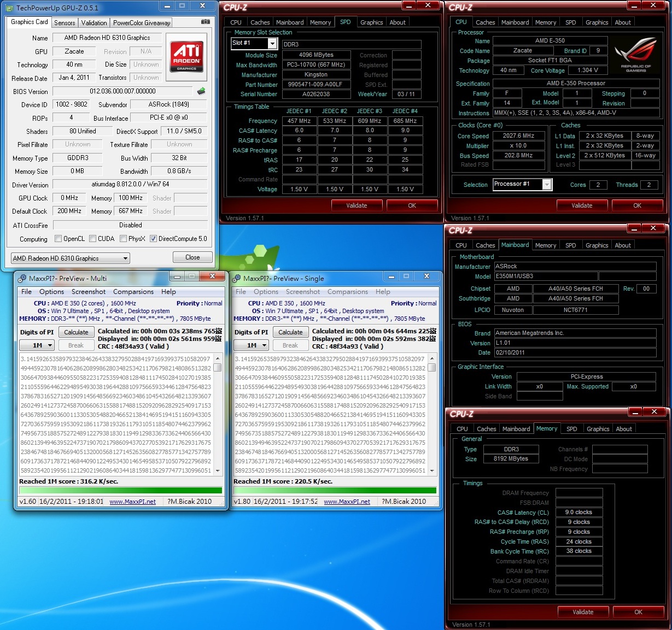This screenshot has width=672, height=630.
Task: Click the Specification field AMD E-350 Processor
Action: [576, 84]
